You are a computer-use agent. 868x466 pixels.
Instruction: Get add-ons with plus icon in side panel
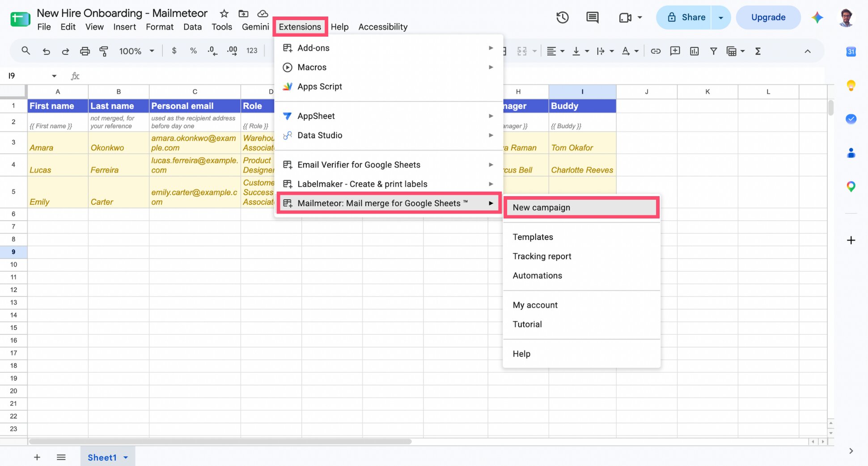[851, 240]
